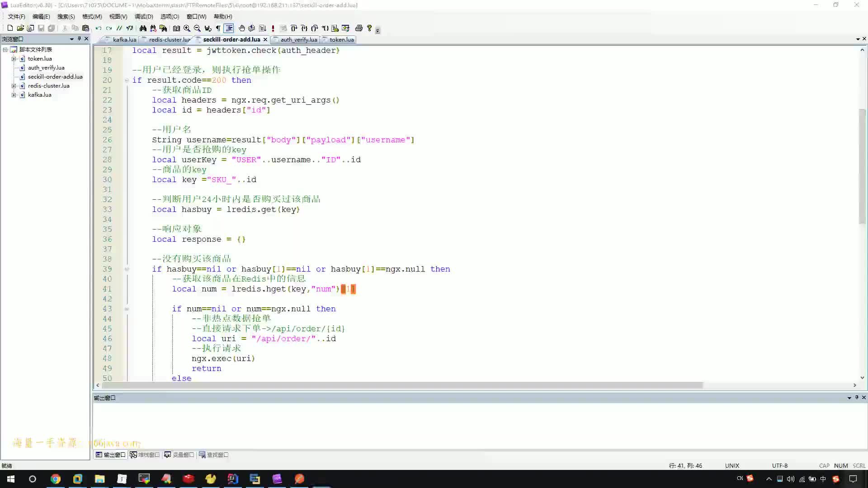The width and height of the screenshot is (868, 488).
Task: Open the 搜索(S) menu
Action: click(x=66, y=16)
